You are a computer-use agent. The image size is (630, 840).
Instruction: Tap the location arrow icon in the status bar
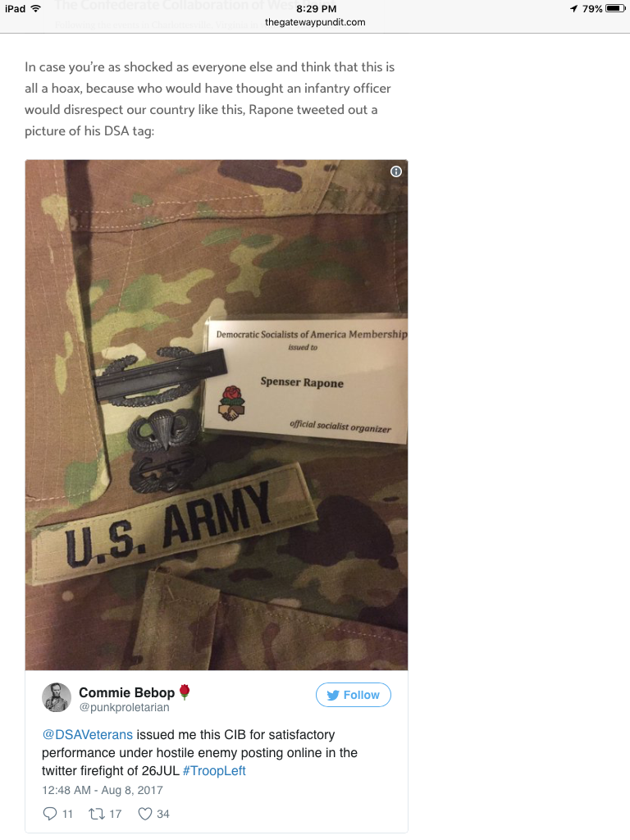click(x=573, y=8)
